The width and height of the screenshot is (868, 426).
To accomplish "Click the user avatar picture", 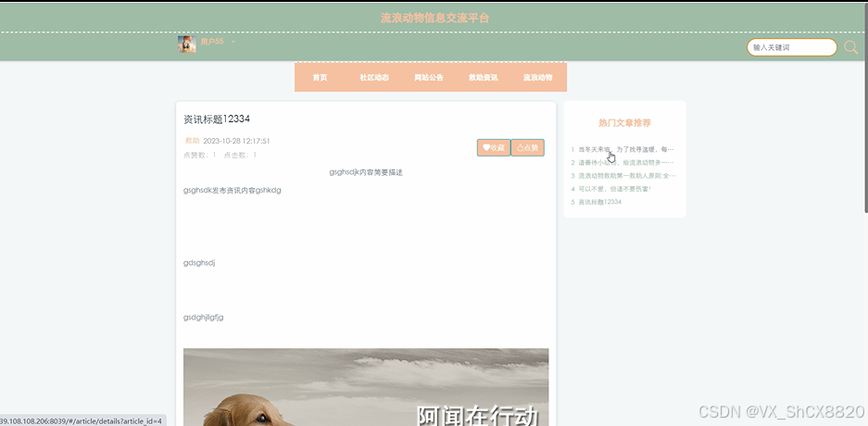I will (186, 44).
